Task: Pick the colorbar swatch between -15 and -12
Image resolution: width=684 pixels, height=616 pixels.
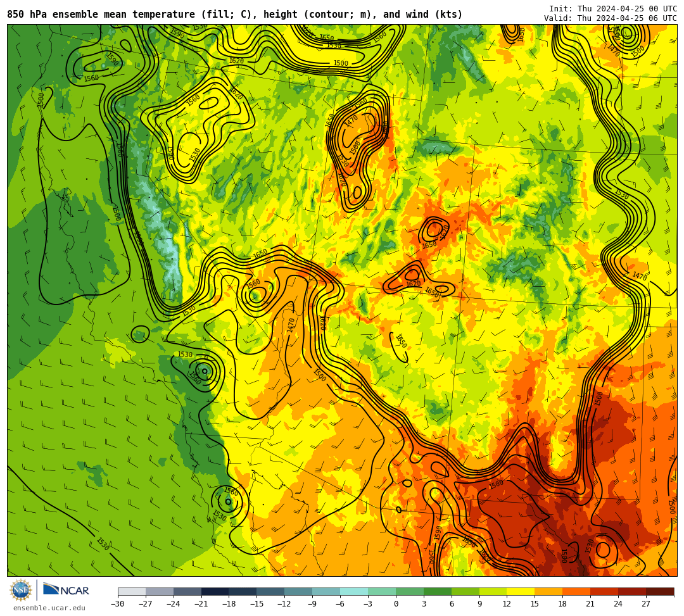Action: click(271, 591)
